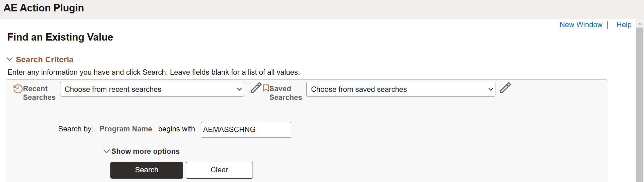644x182 pixels.
Task: Focus the Program Name input field
Action: tap(246, 130)
